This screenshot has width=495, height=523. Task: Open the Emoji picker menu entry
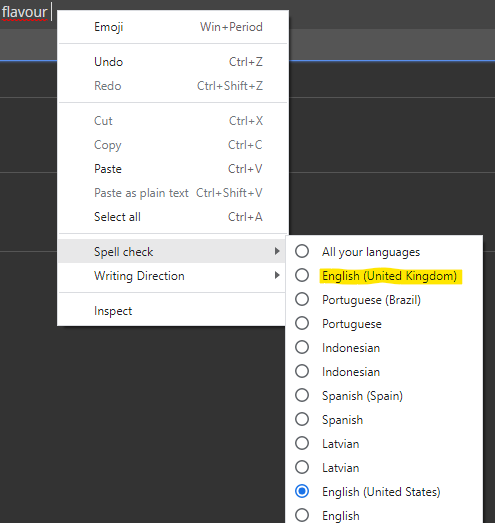click(173, 27)
